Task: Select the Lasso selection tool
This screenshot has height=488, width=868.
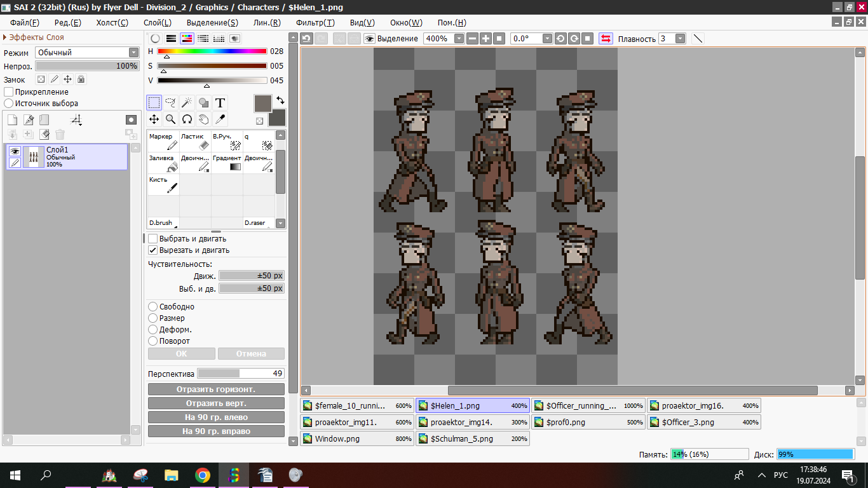Action: [x=170, y=102]
